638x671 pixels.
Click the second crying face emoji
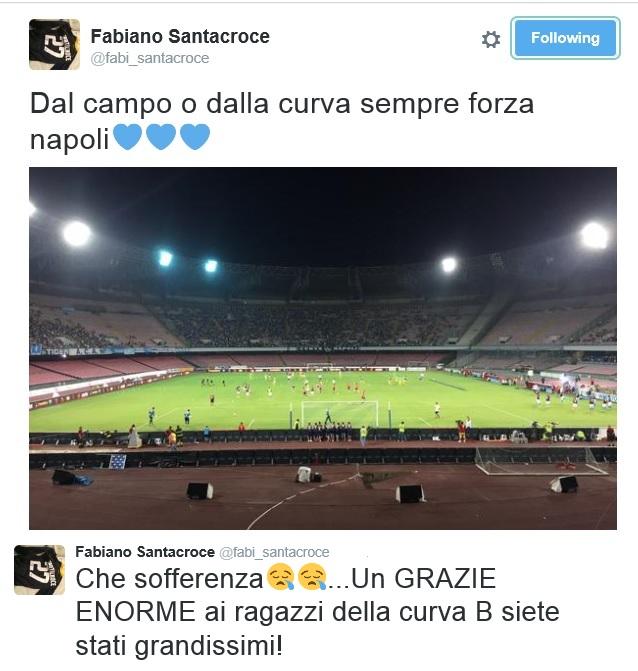point(312,578)
